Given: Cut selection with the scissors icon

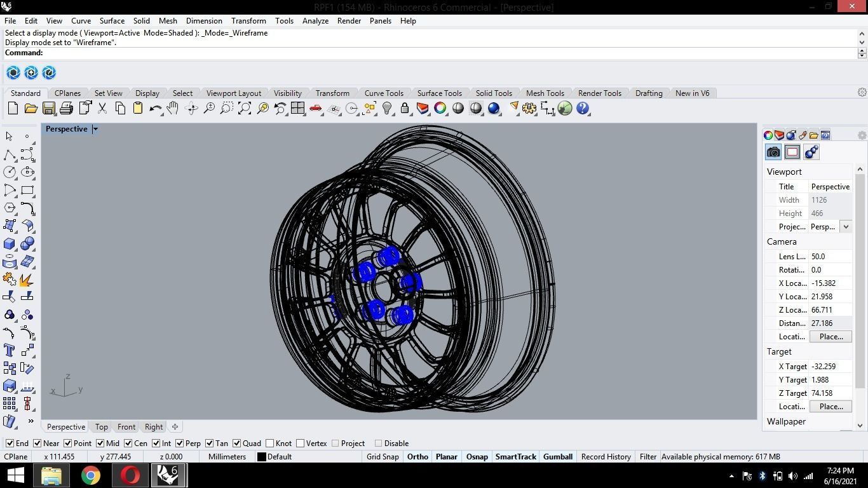Looking at the screenshot, I should [102, 109].
